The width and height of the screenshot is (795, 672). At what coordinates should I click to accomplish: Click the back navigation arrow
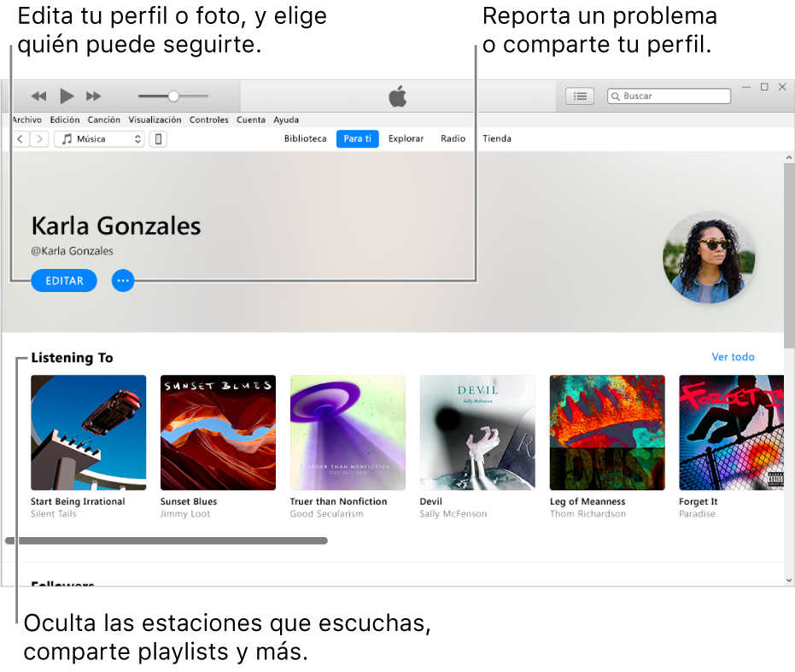20,138
